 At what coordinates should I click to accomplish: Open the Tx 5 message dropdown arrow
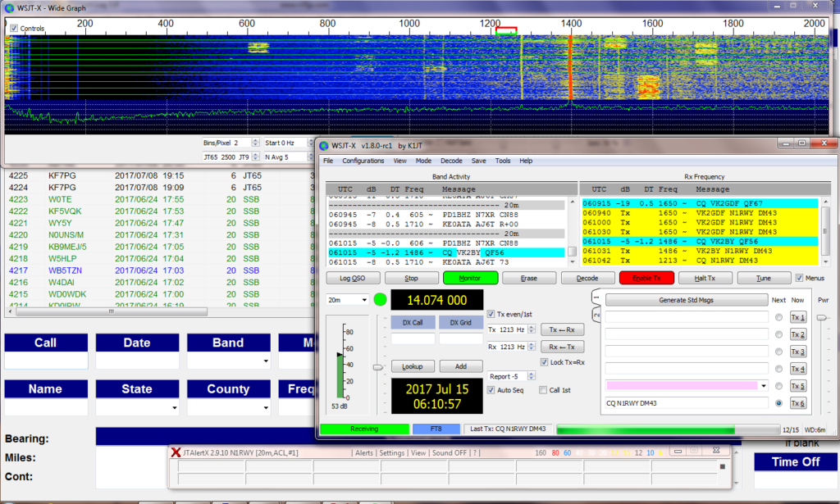coord(764,385)
